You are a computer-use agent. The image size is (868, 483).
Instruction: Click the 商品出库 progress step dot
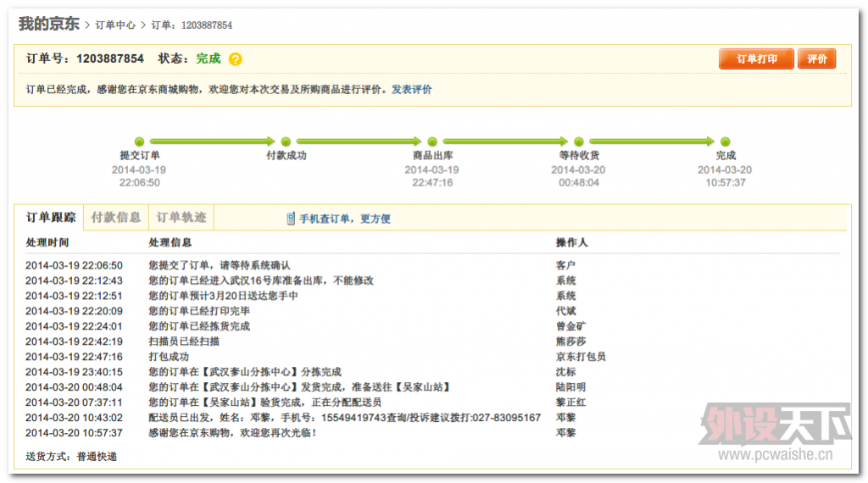[x=432, y=142]
